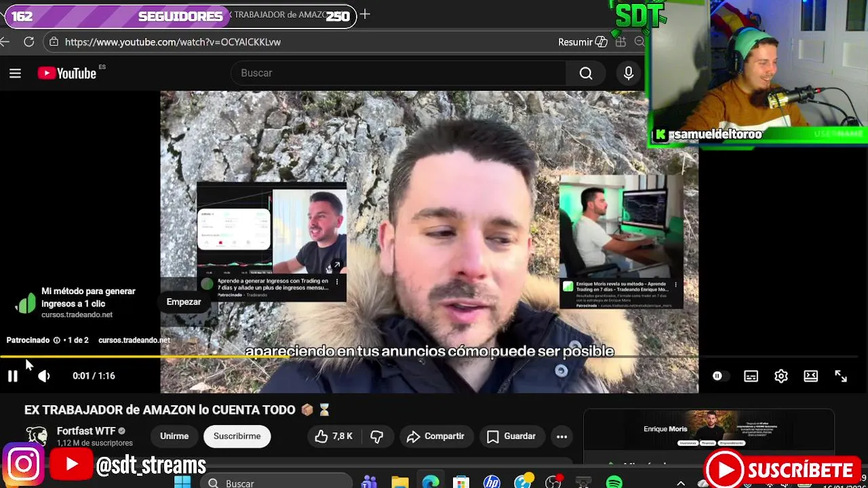
Task: Click the taskbar Buscar search box
Action: click(x=276, y=482)
